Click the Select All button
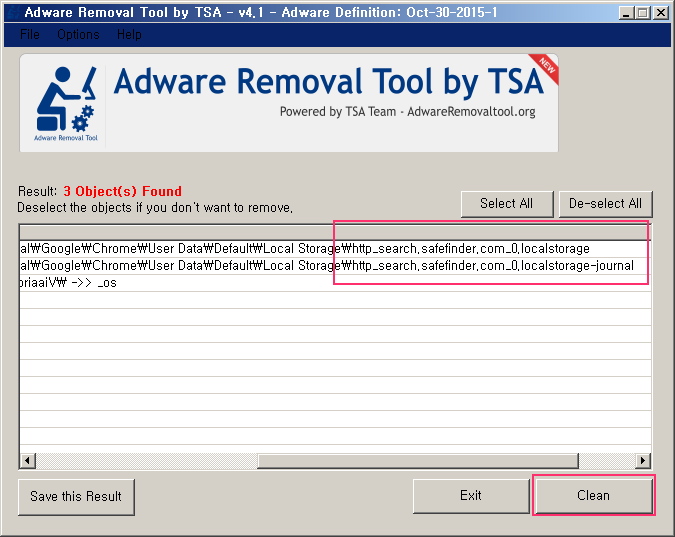 pos(507,204)
